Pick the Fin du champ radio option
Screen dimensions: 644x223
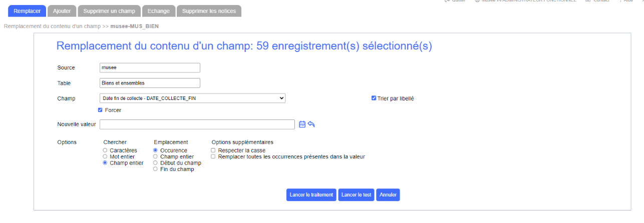[x=155, y=169]
